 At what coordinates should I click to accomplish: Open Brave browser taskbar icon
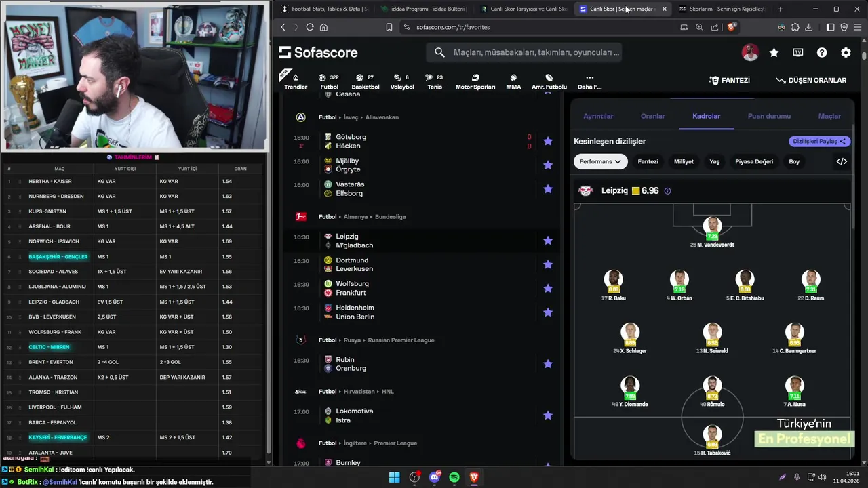pyautogui.click(x=474, y=477)
